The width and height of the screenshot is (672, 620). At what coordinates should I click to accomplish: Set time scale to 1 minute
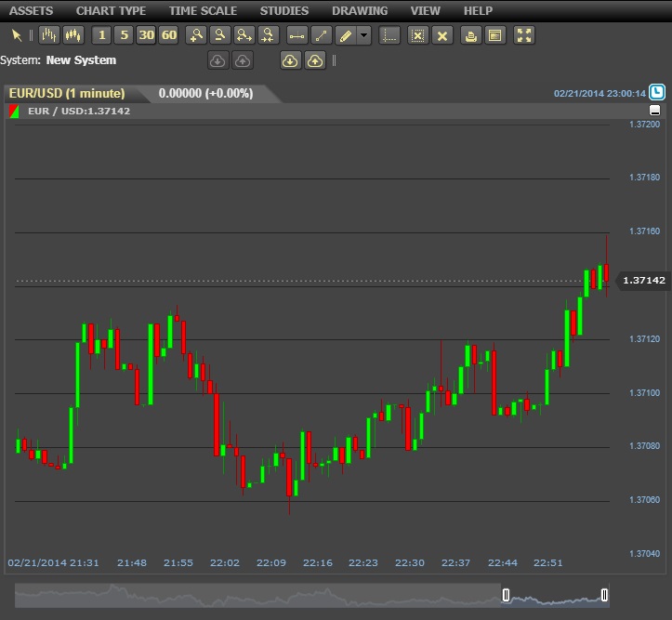[x=101, y=35]
